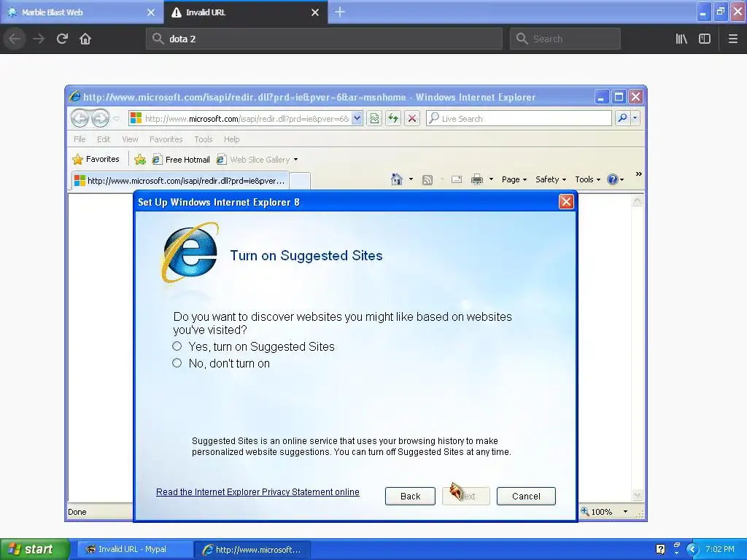Click the blue Help question icon
747x560 pixels.
point(613,179)
